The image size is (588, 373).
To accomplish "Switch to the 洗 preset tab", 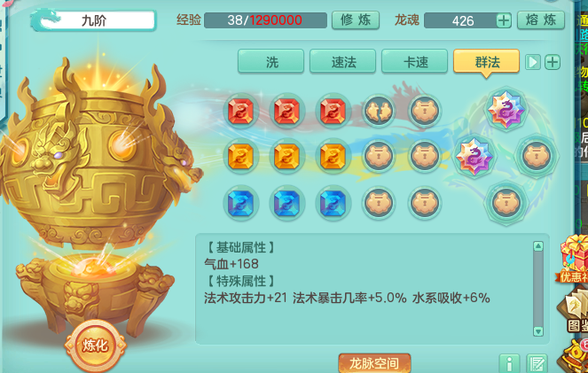I will point(271,61).
